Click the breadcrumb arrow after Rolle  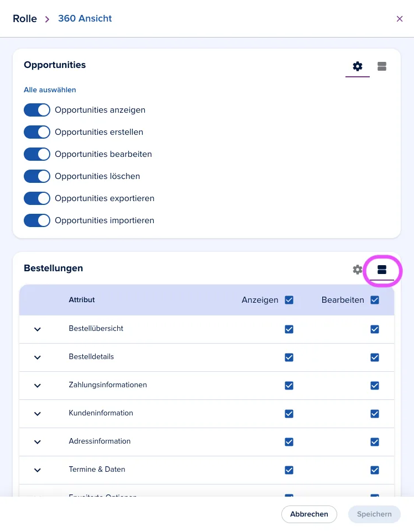click(x=47, y=19)
